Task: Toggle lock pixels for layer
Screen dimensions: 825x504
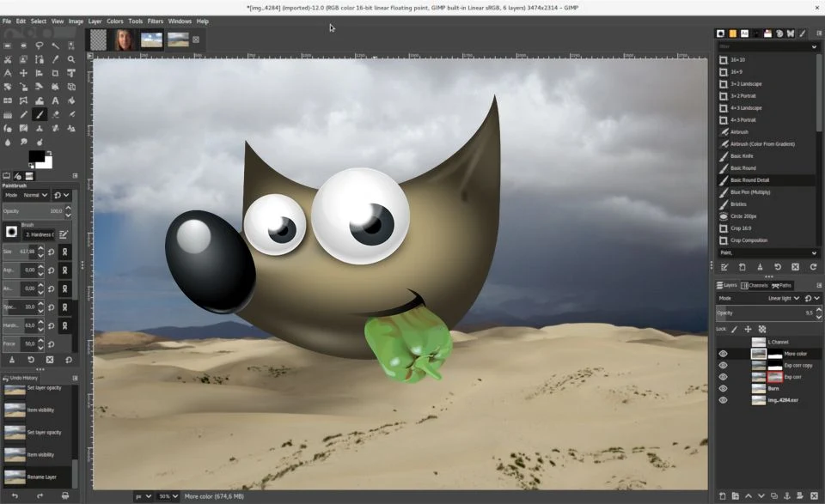Action: pos(735,329)
